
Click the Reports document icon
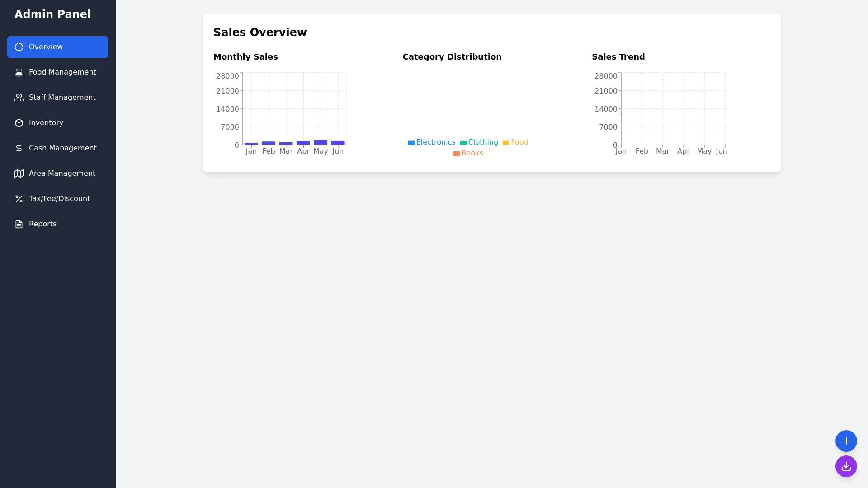(x=19, y=224)
